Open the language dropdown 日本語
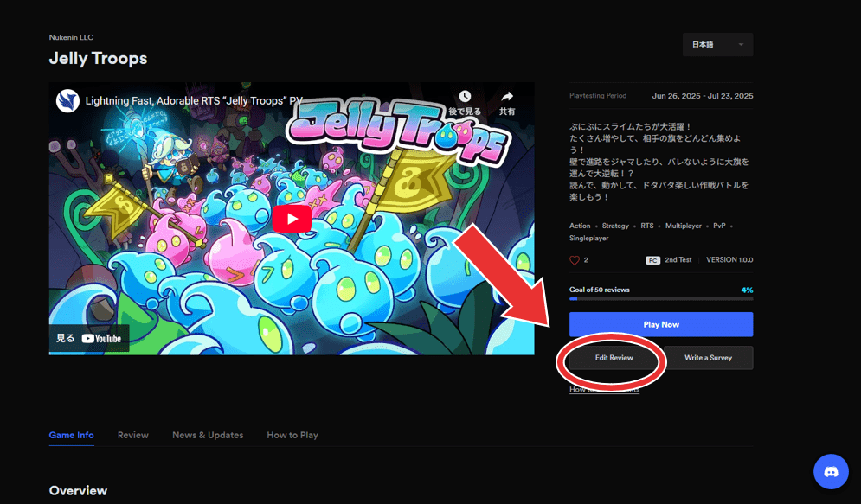The height and width of the screenshot is (504, 861). (717, 44)
